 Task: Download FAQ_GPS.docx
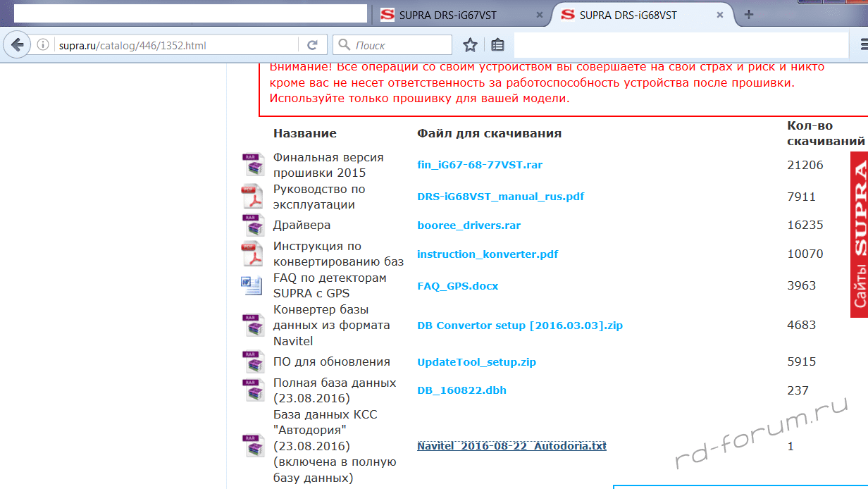click(458, 285)
